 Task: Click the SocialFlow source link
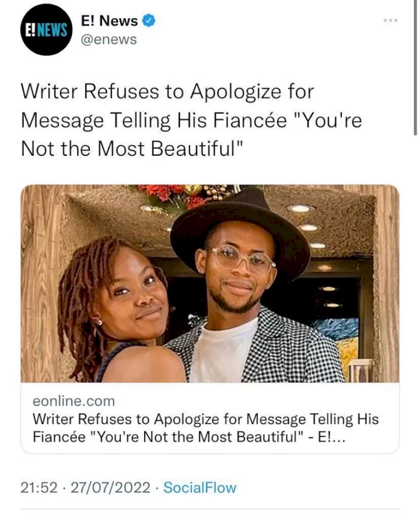(199, 488)
